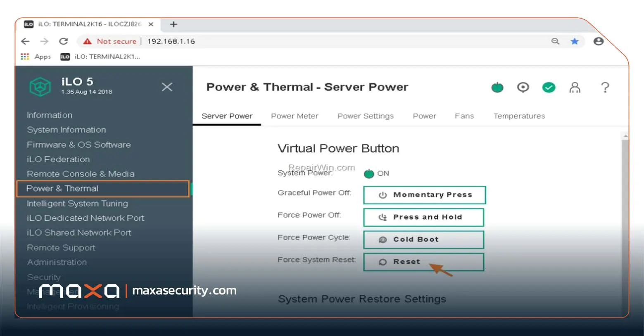Screen dimensions: 644x336
Task: Open a new browser tab
Action: point(173,24)
